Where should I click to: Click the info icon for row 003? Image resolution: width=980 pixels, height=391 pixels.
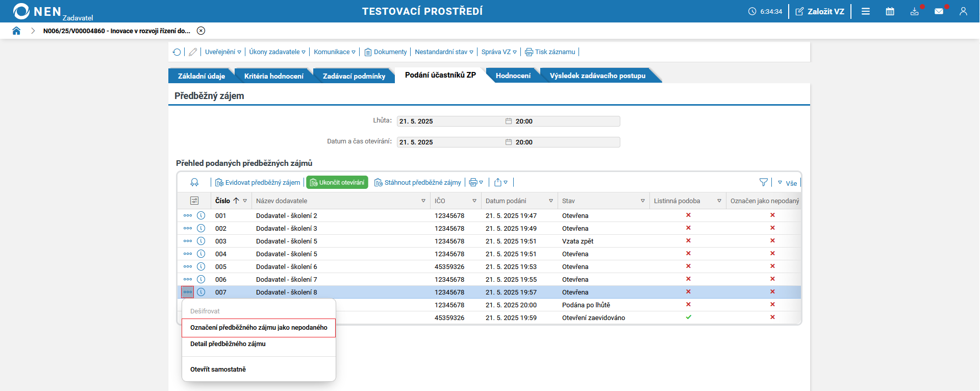click(x=201, y=241)
